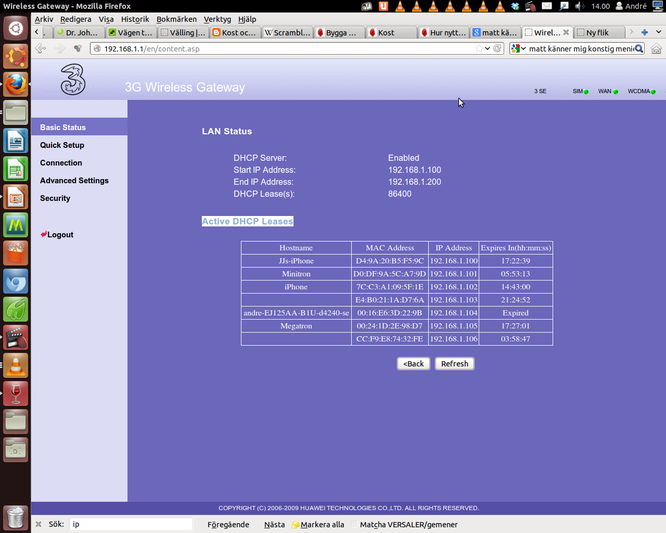The width and height of the screenshot is (666, 533).
Task: Close the find bar with its X
Action: tap(38, 525)
